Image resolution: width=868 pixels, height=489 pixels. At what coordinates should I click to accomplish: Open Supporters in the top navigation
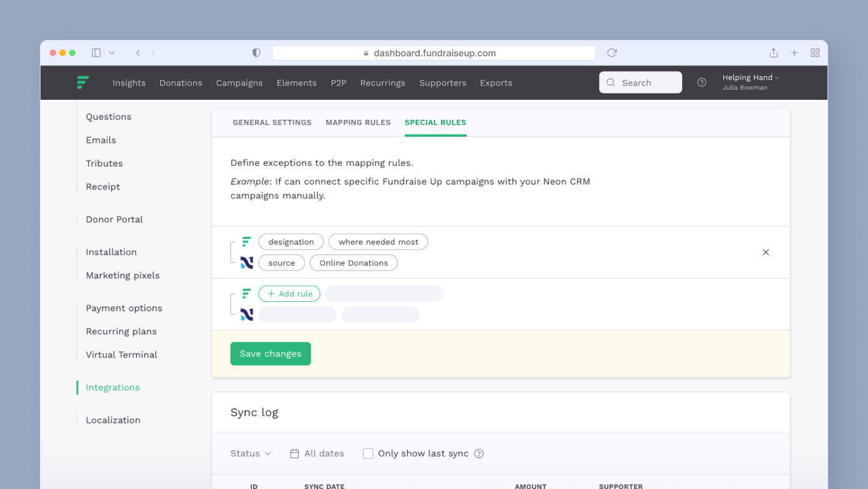[x=443, y=83]
